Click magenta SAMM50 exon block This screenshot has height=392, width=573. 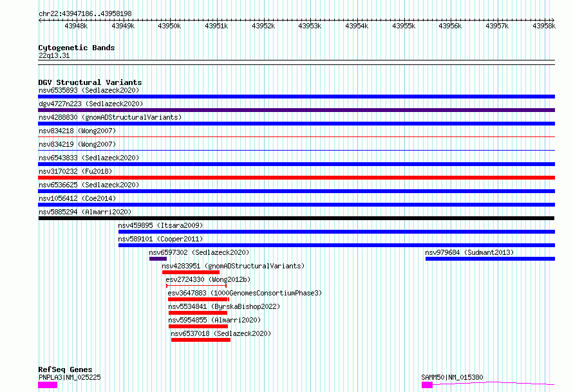coord(427,385)
